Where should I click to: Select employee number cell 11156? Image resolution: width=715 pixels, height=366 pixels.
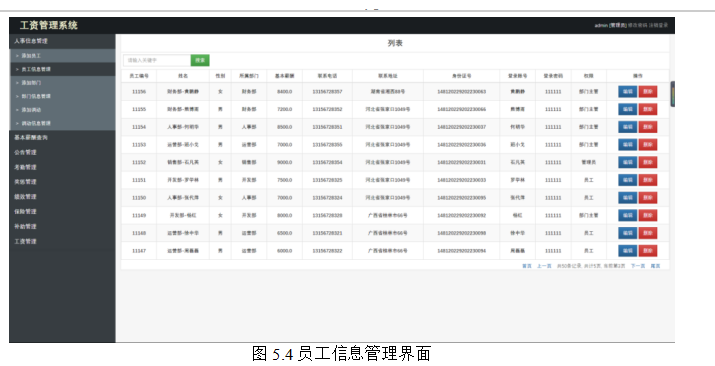(x=139, y=92)
